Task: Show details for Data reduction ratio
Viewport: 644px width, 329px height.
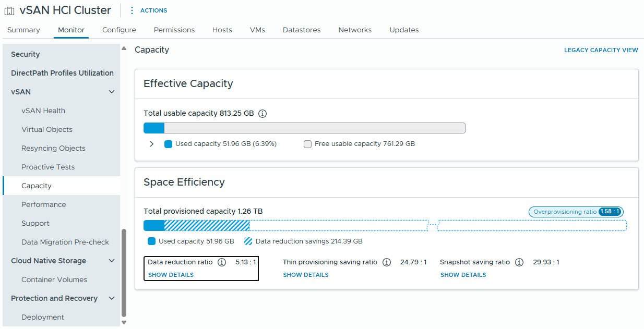Action: pos(171,275)
